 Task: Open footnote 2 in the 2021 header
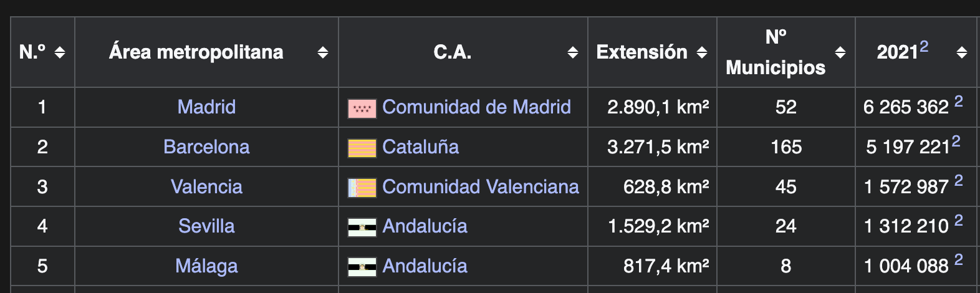[x=924, y=46]
